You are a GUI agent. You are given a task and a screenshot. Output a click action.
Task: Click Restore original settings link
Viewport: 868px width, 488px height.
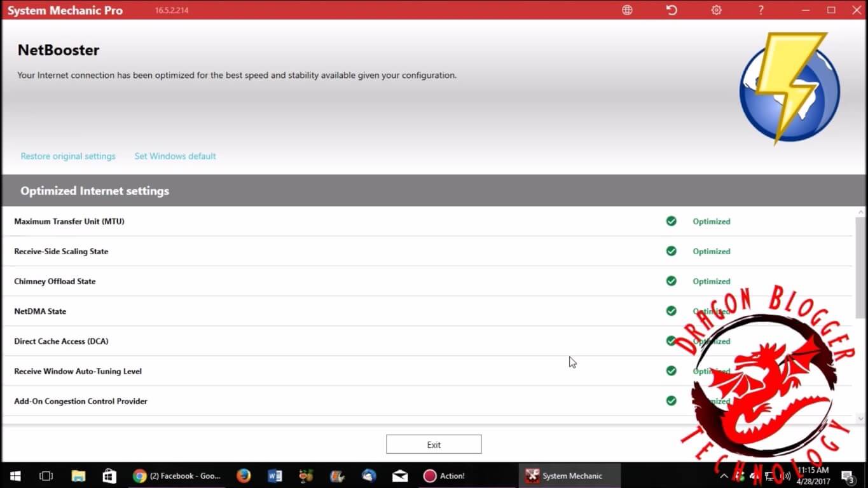tap(68, 156)
